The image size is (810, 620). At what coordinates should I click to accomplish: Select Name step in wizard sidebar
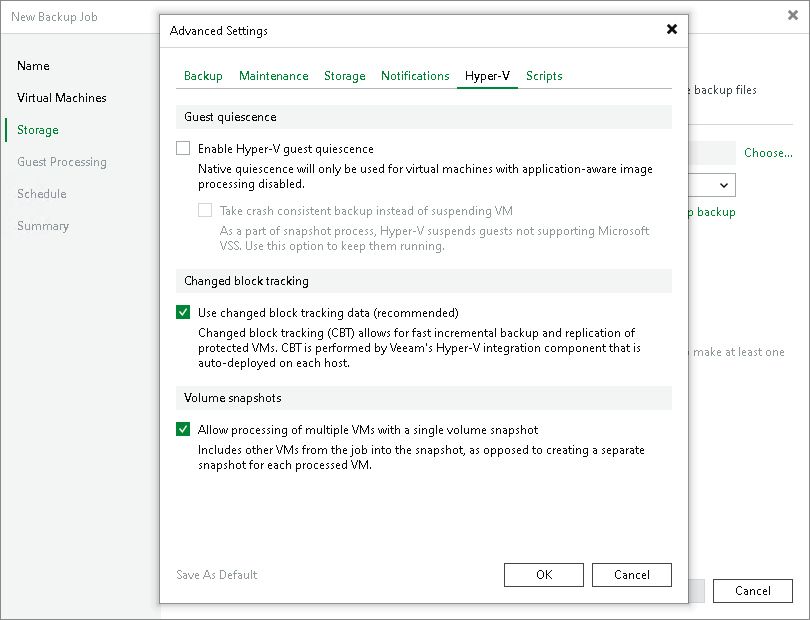[x=33, y=66]
